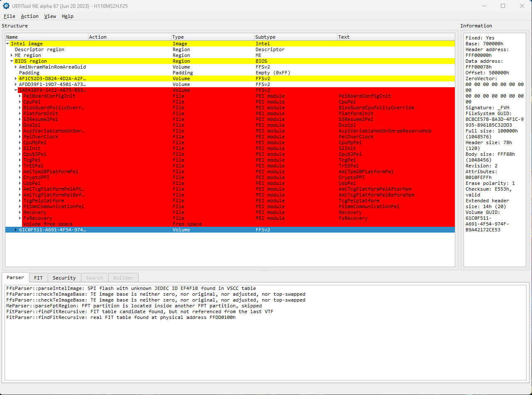Image resolution: width=532 pixels, height=395 pixels.
Task: Expand the AmiNvramMainRomAreaGuid volume
Action: [16, 67]
